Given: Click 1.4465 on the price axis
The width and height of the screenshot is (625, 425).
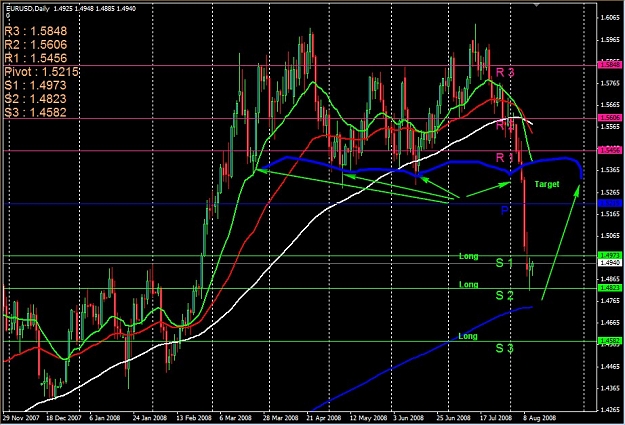Looking at the screenshot, I should click(x=610, y=366).
